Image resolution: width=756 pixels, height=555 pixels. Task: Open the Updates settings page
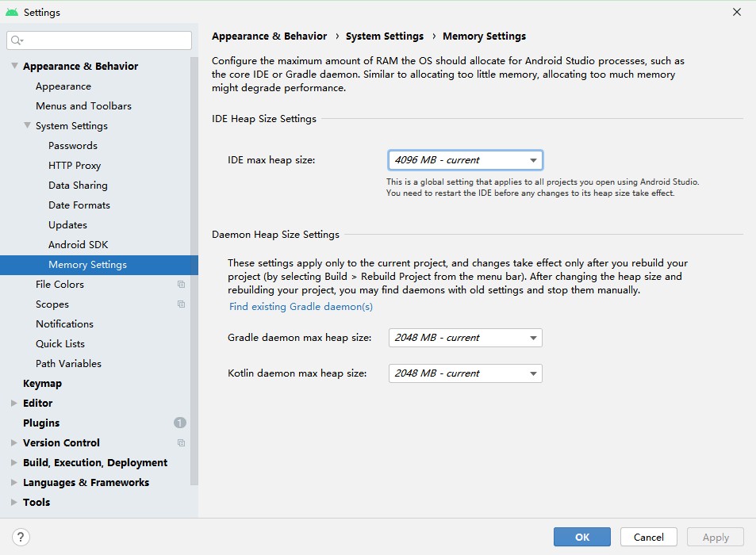pos(67,225)
